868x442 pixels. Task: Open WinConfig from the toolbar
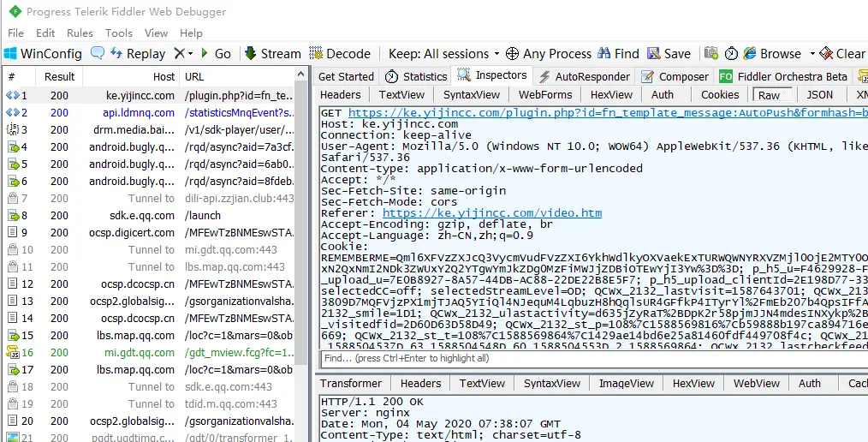coord(43,54)
